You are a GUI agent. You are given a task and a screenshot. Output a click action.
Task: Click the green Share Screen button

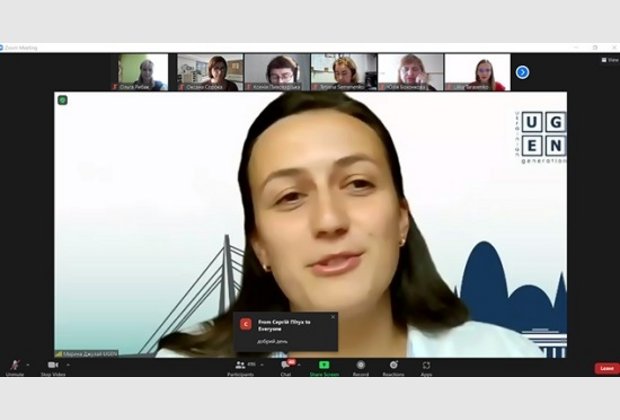click(x=324, y=368)
